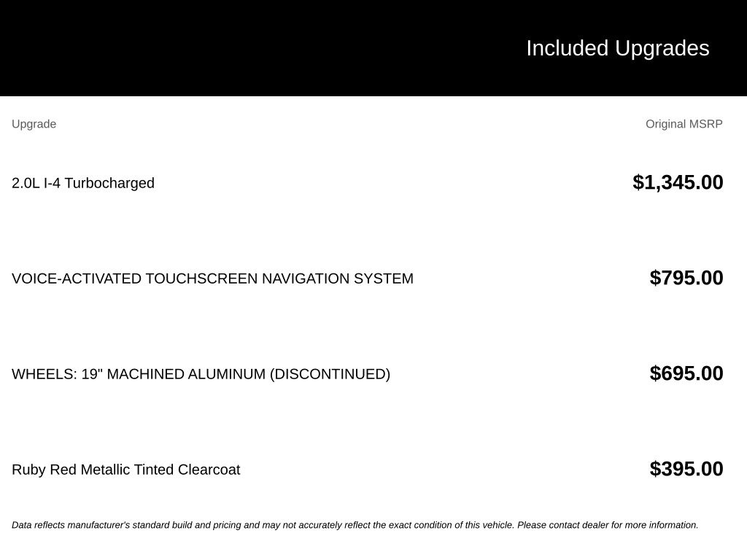The height and width of the screenshot is (560, 747).
Task: Click the $695.00 price
Action: (686, 373)
